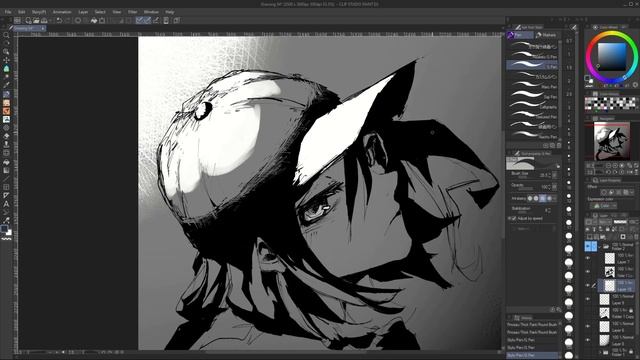Select the strongest anti-aliasing option

coord(549,198)
